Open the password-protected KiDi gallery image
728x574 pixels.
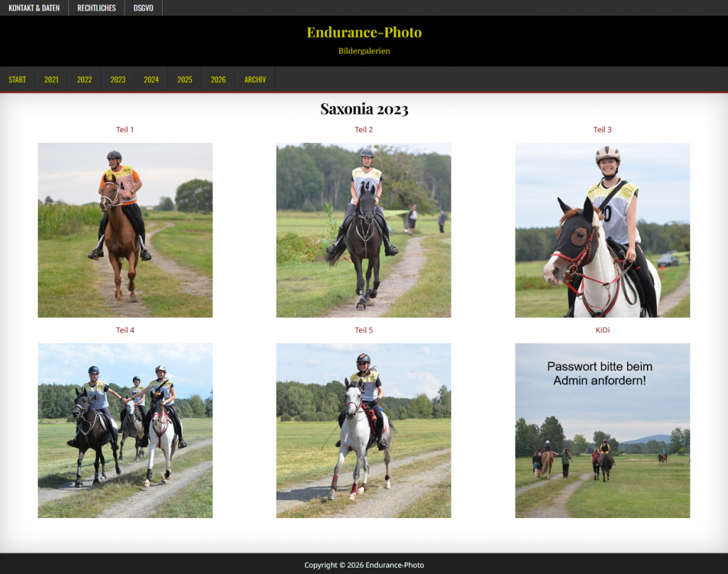(602, 430)
